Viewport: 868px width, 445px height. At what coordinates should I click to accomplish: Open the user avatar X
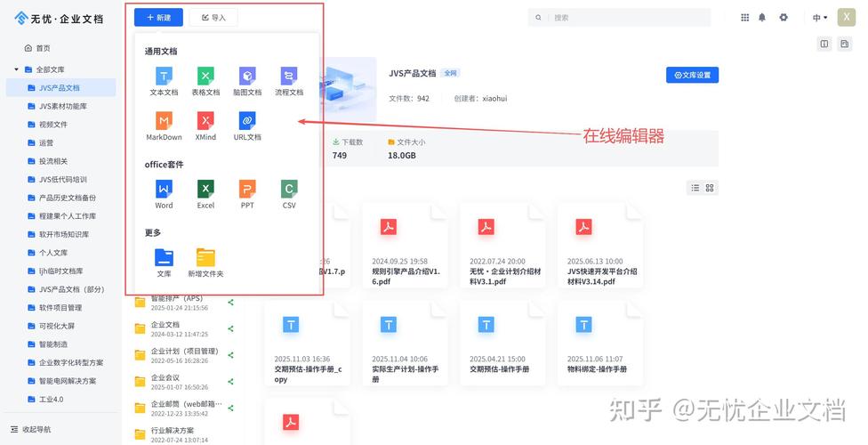[846, 17]
